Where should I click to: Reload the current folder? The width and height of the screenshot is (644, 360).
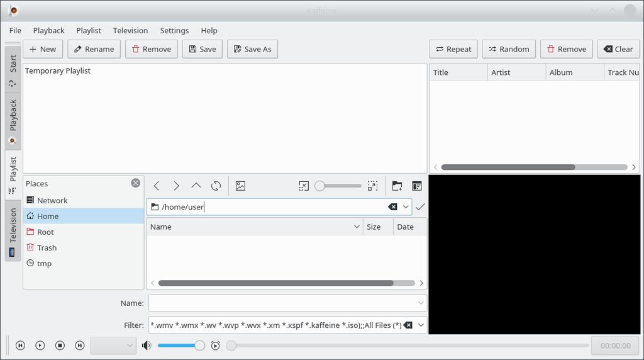tap(216, 186)
